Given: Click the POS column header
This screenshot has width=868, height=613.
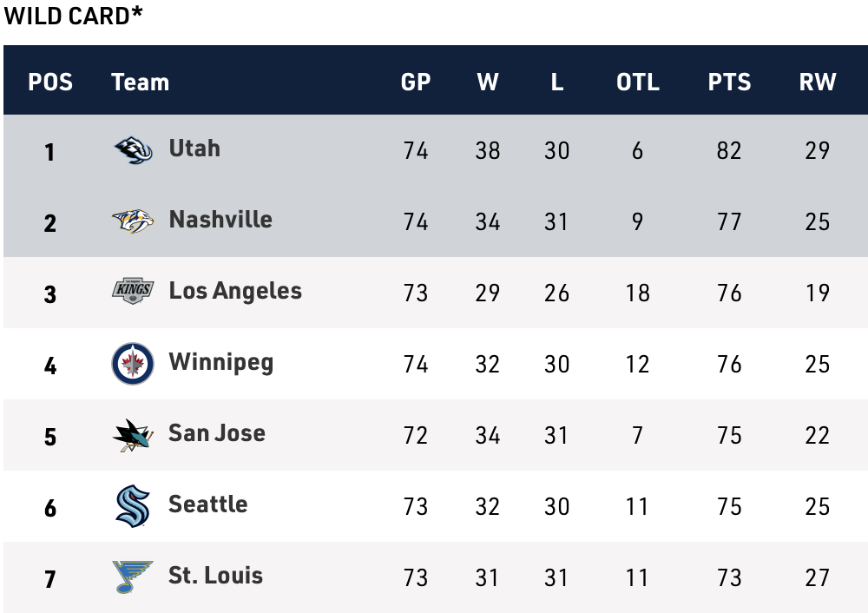Looking at the screenshot, I should pos(50,82).
